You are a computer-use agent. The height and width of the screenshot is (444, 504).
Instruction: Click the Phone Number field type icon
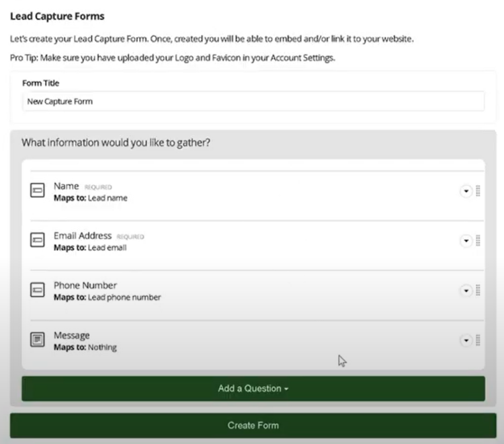pos(37,290)
